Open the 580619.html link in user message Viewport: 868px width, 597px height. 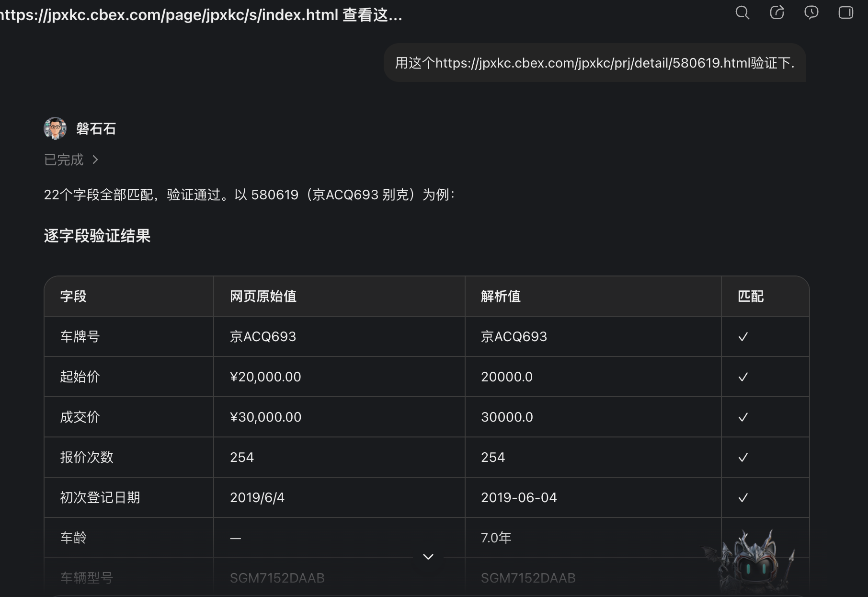click(x=593, y=63)
